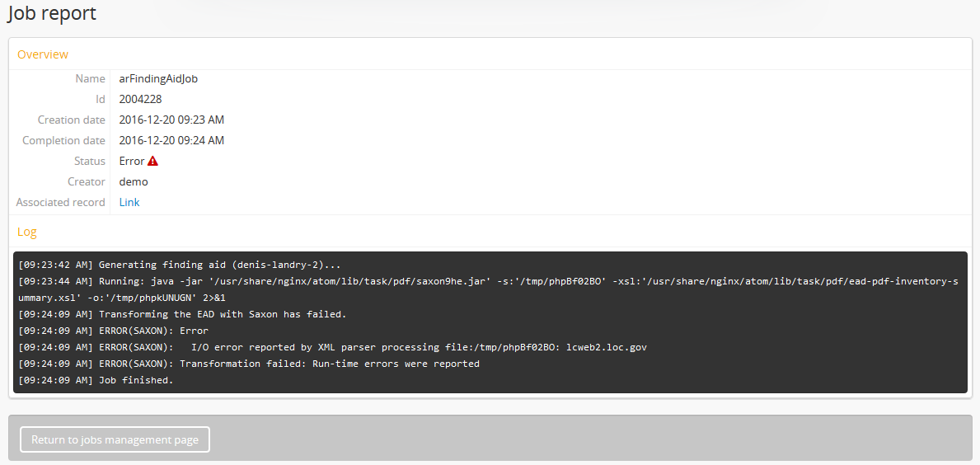Open the associated record Link
The width and height of the screenshot is (980, 465).
(129, 202)
